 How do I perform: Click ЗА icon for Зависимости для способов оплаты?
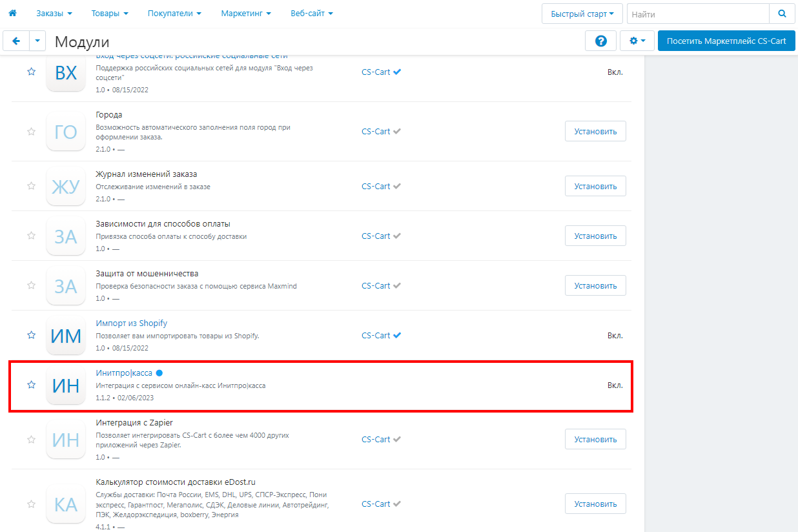click(66, 236)
